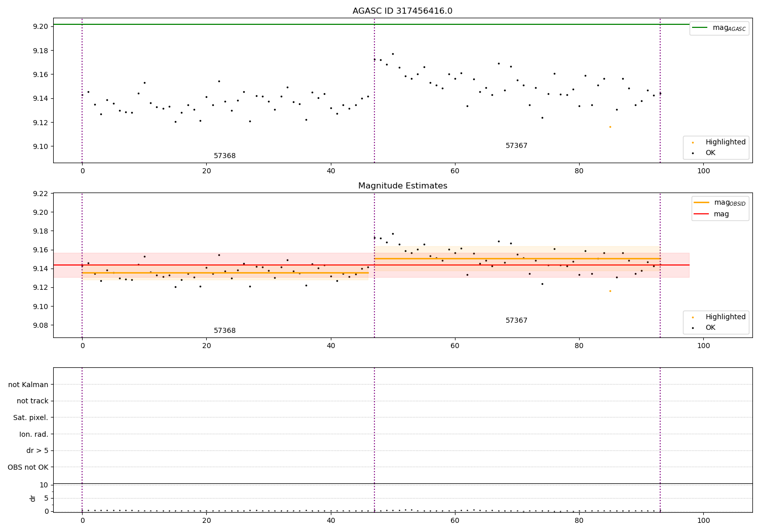Click the 10 tick on dr axis

point(44,485)
